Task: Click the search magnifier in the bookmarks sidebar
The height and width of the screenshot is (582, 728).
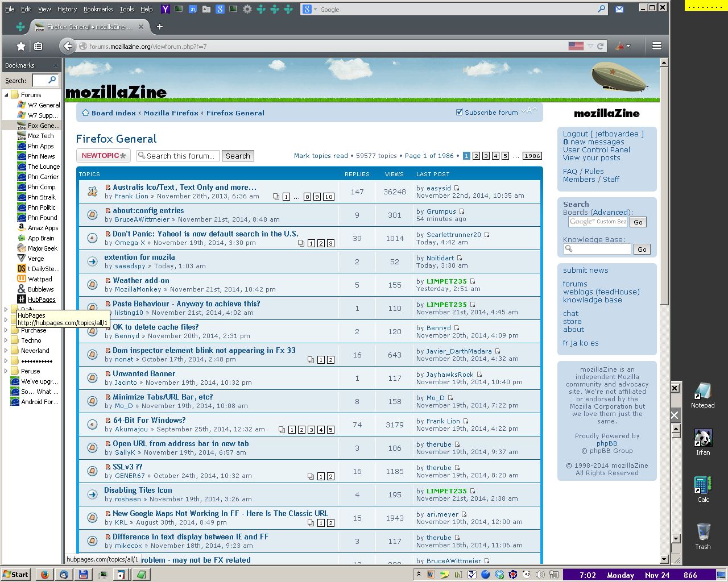Action: point(52,80)
